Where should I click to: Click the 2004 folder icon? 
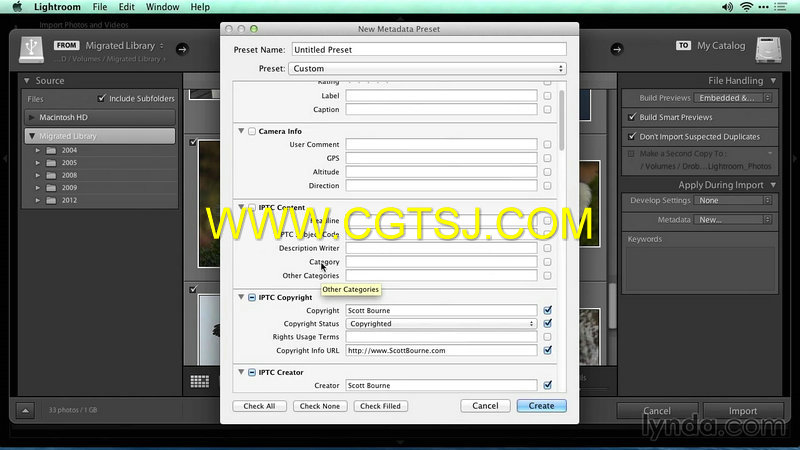(51, 151)
